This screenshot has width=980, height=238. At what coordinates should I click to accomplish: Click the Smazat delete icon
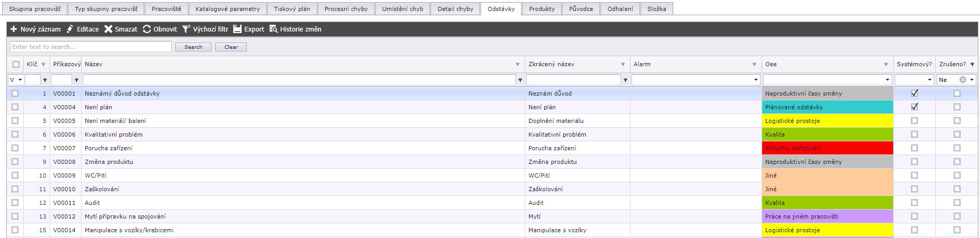[x=108, y=29]
